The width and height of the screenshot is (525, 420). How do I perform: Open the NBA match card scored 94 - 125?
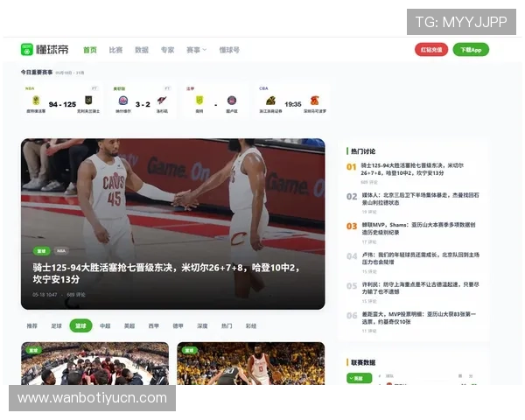click(63, 101)
